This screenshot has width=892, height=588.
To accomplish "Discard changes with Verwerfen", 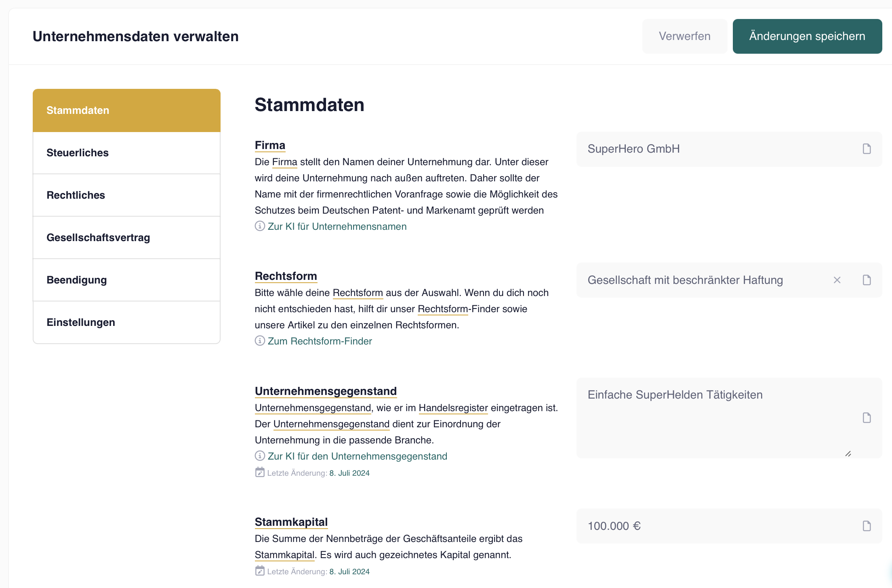I will point(684,36).
